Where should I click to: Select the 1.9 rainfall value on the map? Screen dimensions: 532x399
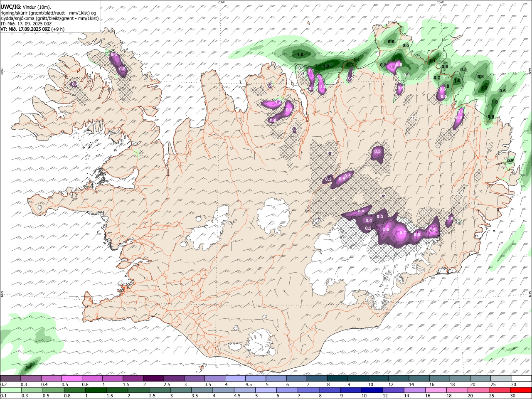click(326, 66)
